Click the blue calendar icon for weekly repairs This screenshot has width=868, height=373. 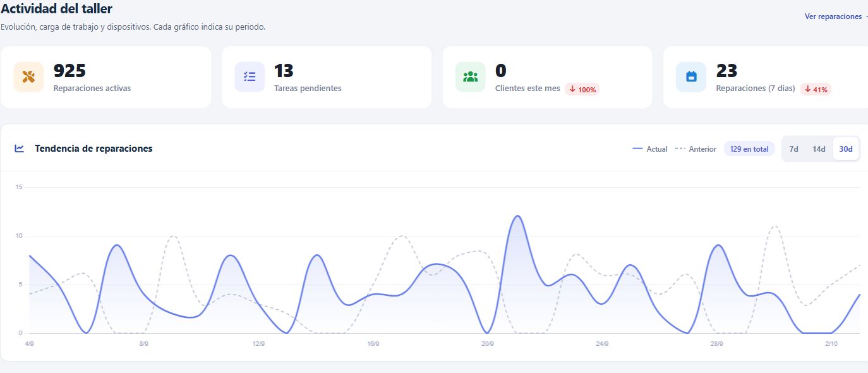(x=691, y=77)
